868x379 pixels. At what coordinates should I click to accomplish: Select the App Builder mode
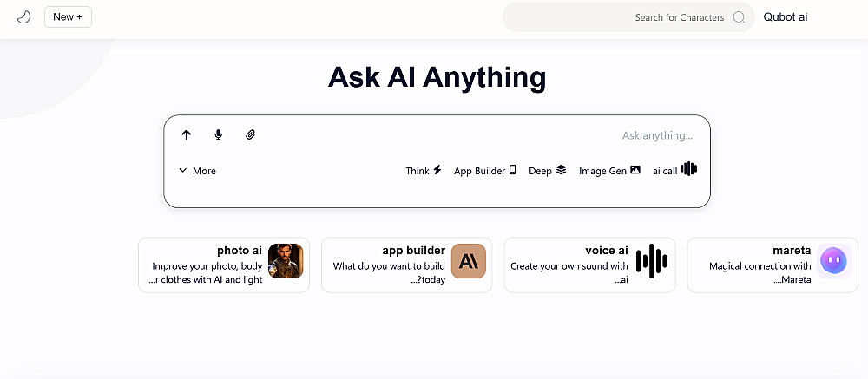click(485, 171)
